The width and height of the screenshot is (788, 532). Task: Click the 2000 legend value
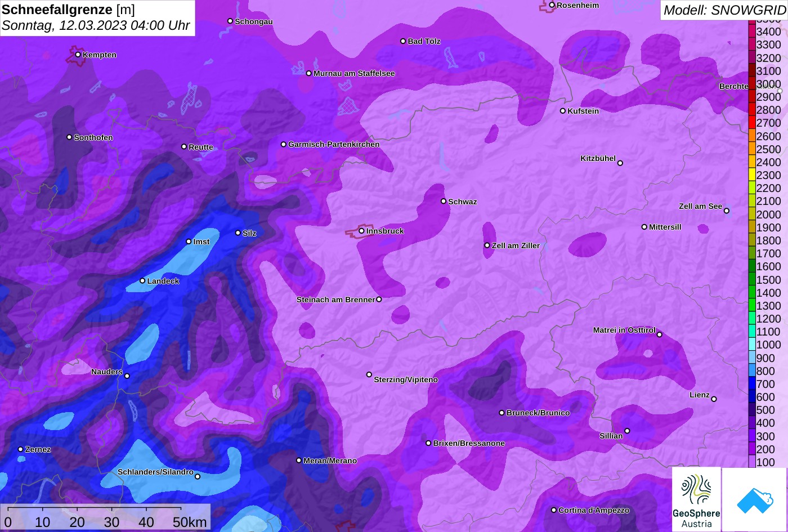[768, 214]
